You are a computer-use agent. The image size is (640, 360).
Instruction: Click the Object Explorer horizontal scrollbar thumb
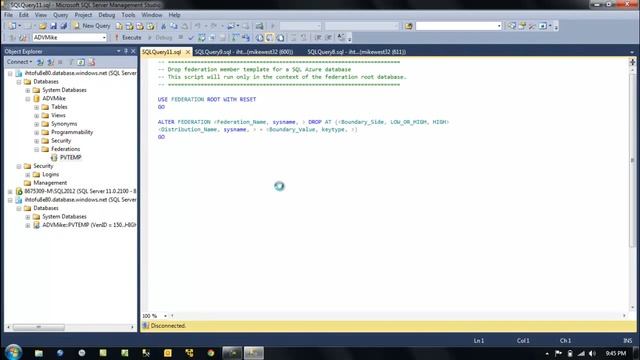(x=39, y=327)
